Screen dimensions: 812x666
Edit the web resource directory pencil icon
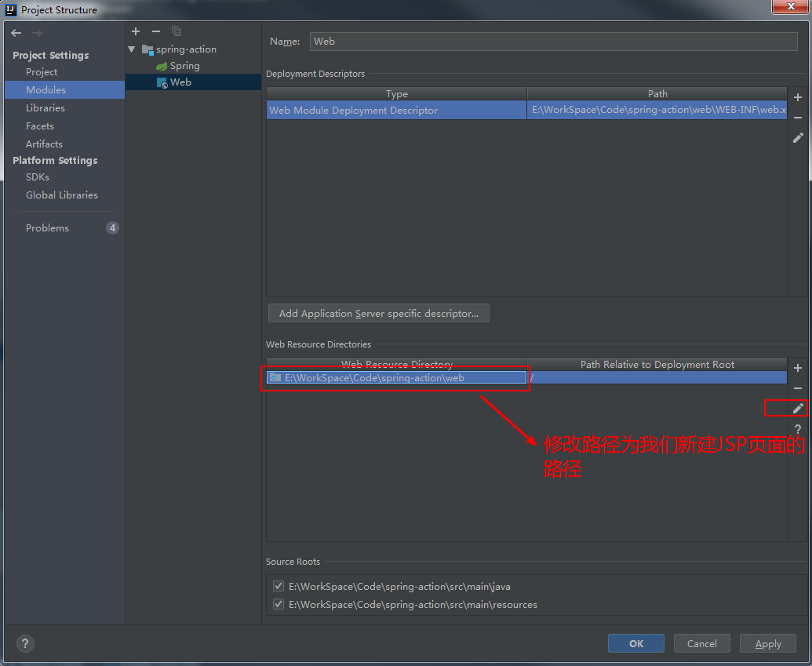(x=798, y=409)
